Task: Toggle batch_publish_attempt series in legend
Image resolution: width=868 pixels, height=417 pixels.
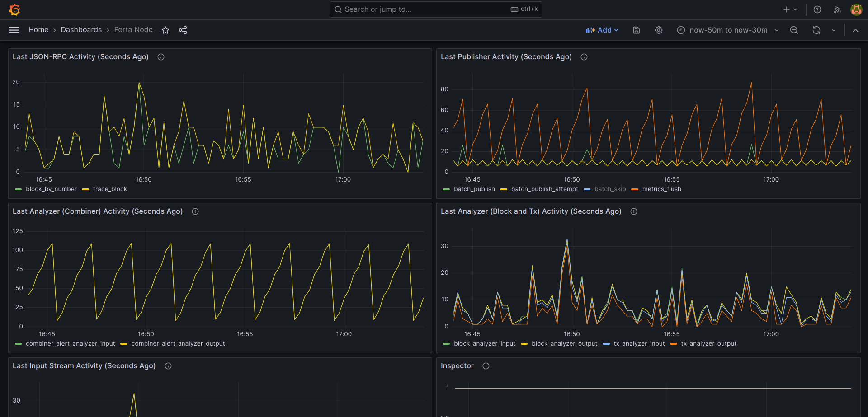Action: pos(545,189)
